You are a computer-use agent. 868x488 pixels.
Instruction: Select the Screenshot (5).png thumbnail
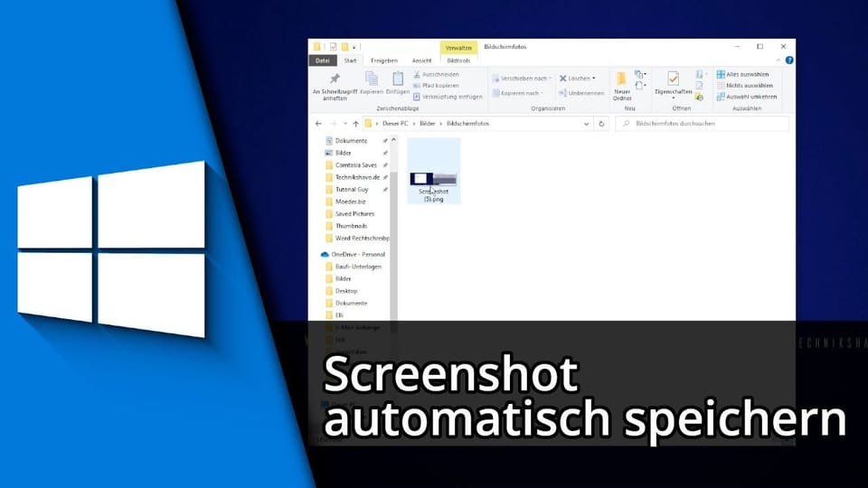click(x=433, y=171)
